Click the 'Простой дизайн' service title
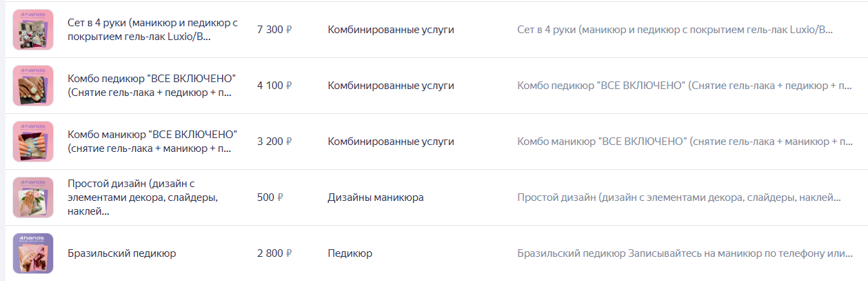Screen dimensions: 868x281 coord(143,197)
